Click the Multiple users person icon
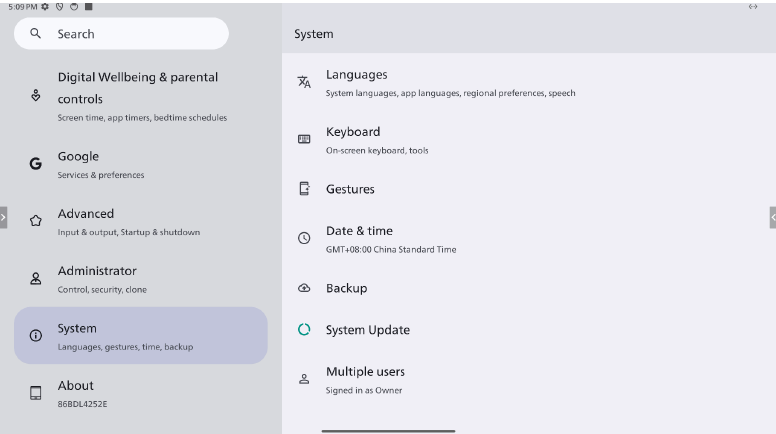The image size is (776, 434). (304, 379)
